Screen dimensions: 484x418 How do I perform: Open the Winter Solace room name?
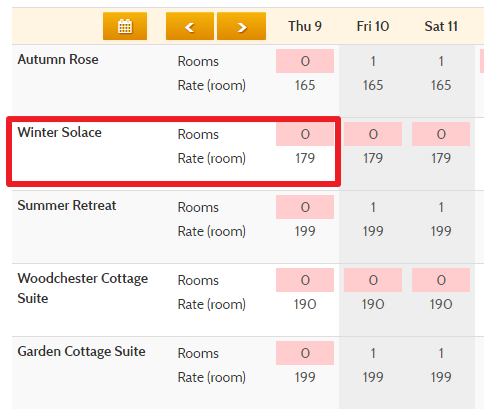59,132
